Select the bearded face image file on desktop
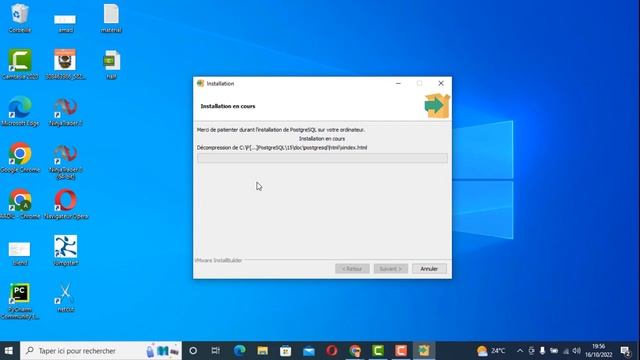Viewport: 640px width, 360px height. (x=65, y=64)
